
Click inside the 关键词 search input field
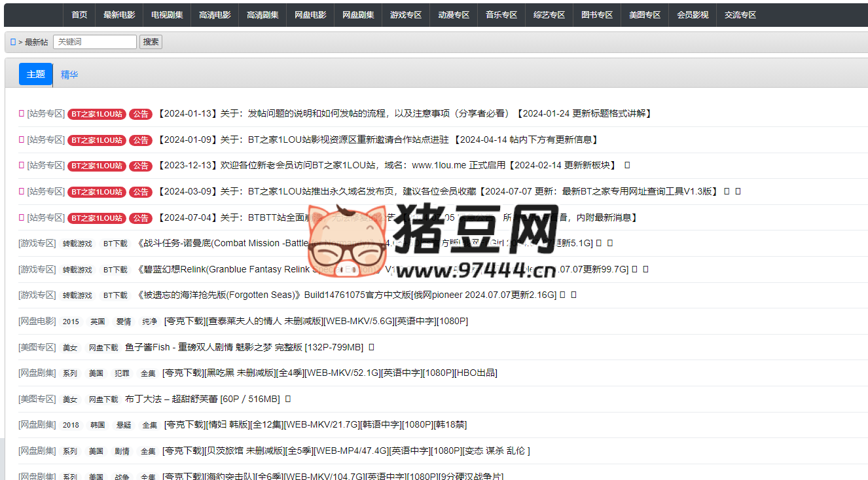pos(95,41)
